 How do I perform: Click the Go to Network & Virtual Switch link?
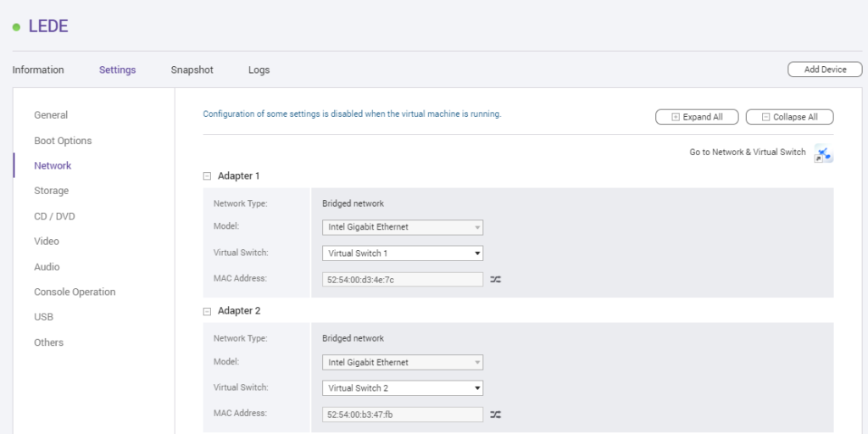tap(748, 153)
